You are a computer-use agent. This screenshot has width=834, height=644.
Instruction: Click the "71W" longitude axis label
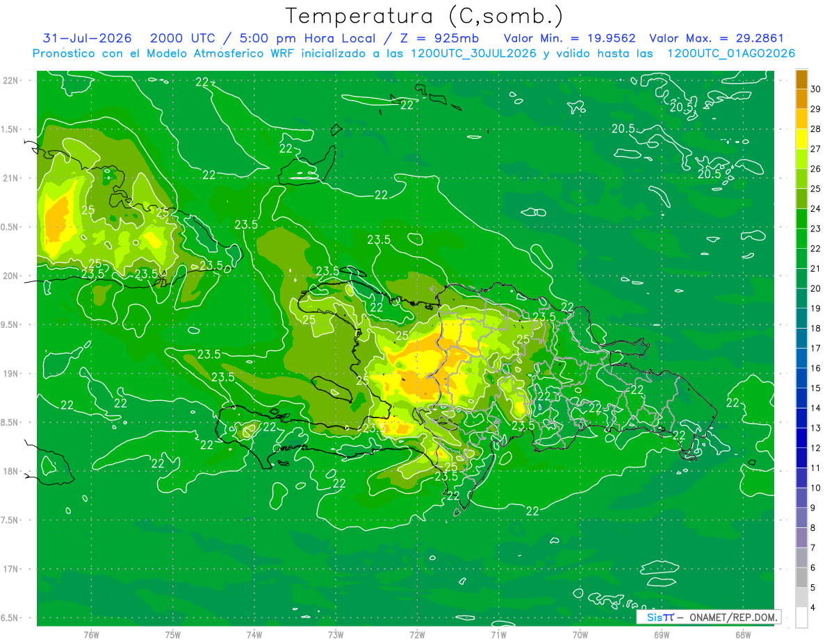point(498,634)
